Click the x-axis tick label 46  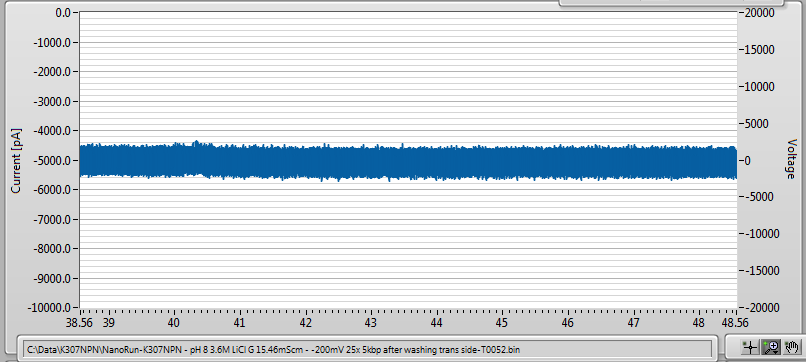click(x=568, y=322)
